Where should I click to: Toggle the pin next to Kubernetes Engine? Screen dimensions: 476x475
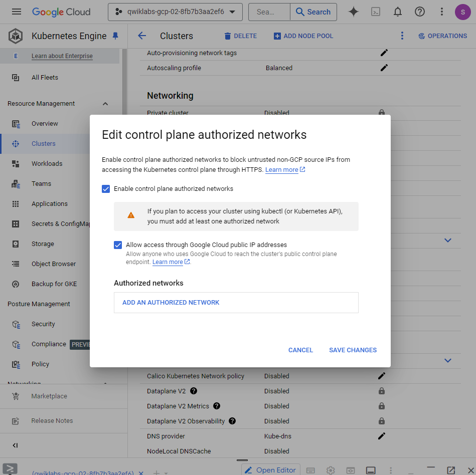115,36
